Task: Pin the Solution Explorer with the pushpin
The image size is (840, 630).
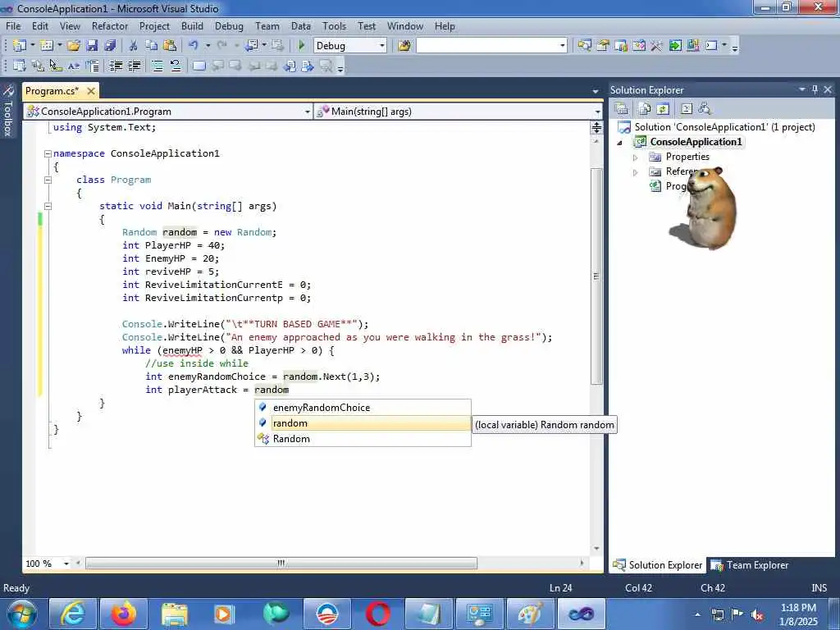Action: pyautogui.click(x=815, y=89)
